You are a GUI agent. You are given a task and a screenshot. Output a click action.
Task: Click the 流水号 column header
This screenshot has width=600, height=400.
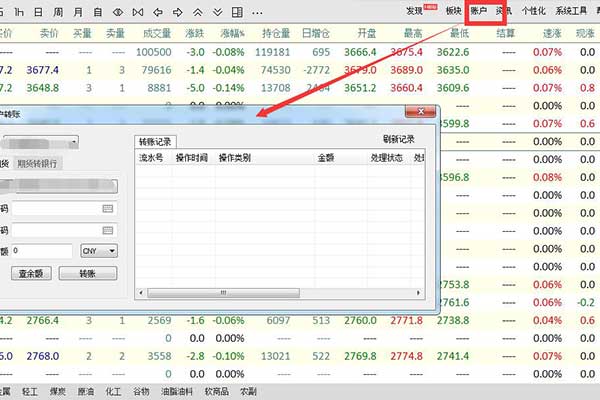click(151, 157)
